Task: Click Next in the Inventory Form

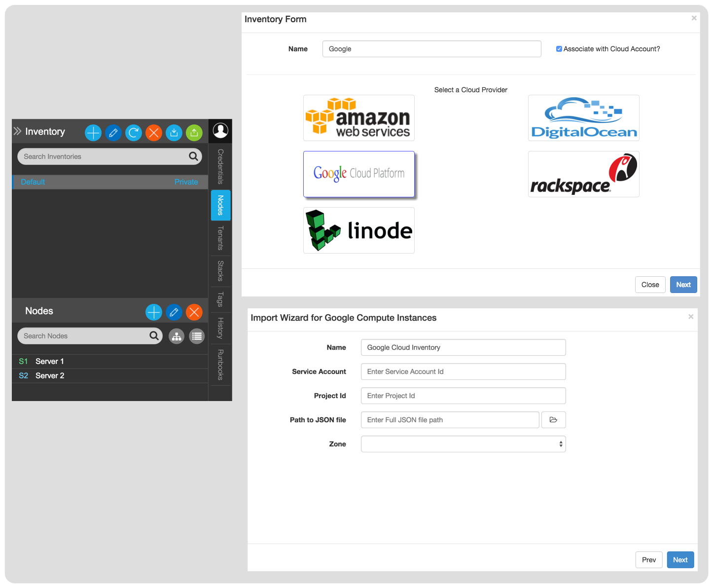Action: (x=683, y=285)
